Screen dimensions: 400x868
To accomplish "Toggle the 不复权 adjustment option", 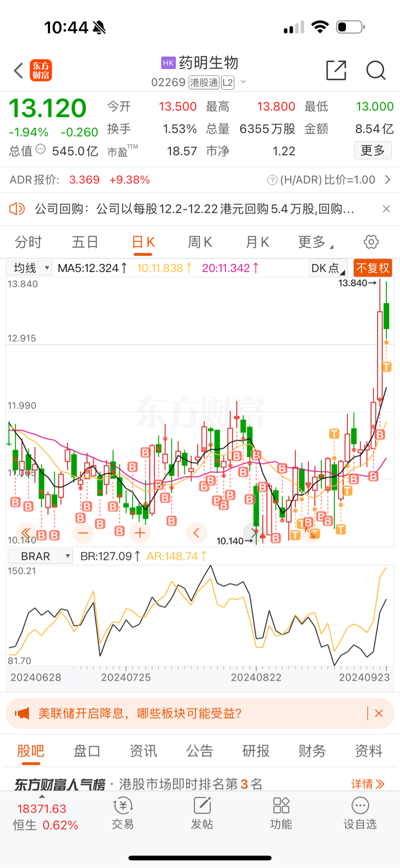I will click(372, 268).
